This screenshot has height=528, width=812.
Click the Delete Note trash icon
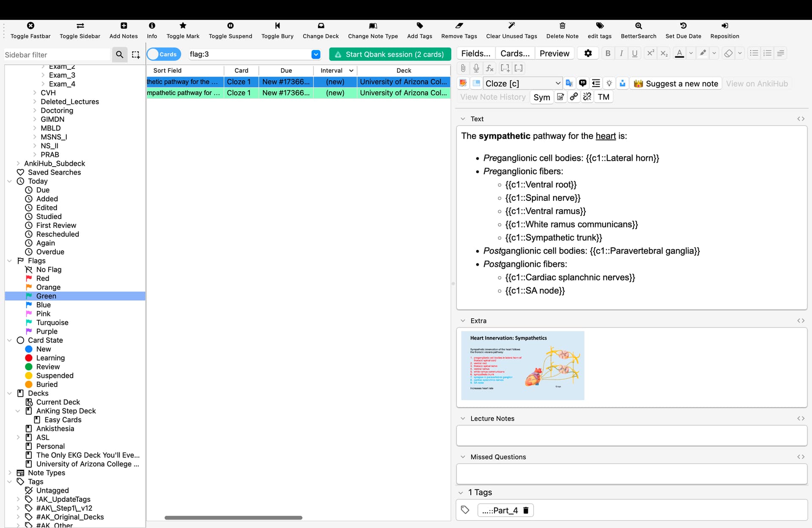click(562, 26)
